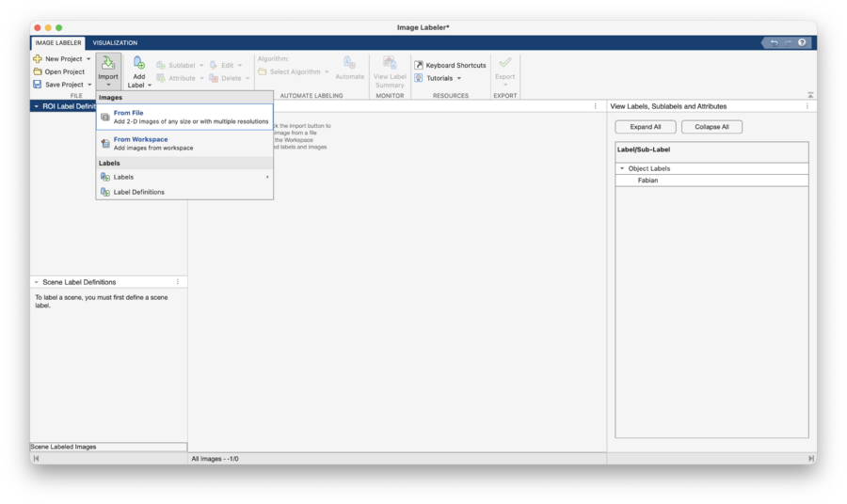This screenshot has width=847, height=504.
Task: Collapse the Object Labels tree node
Action: 622,168
